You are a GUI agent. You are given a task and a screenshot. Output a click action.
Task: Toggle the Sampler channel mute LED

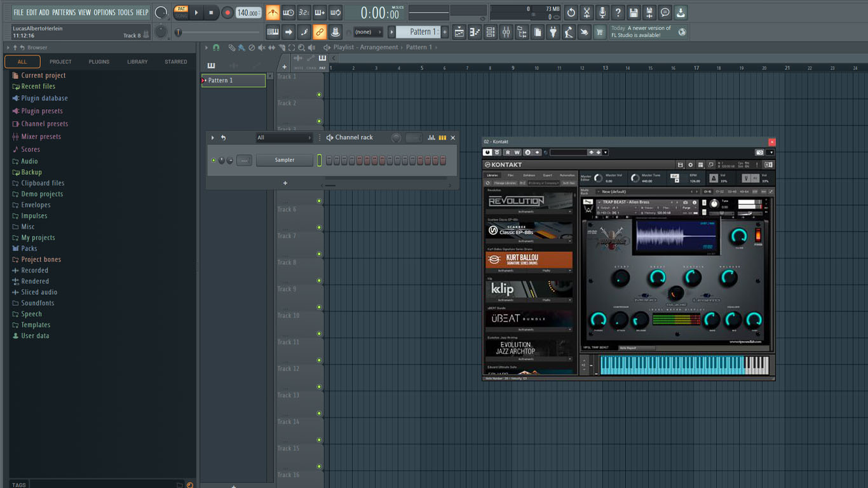(214, 160)
